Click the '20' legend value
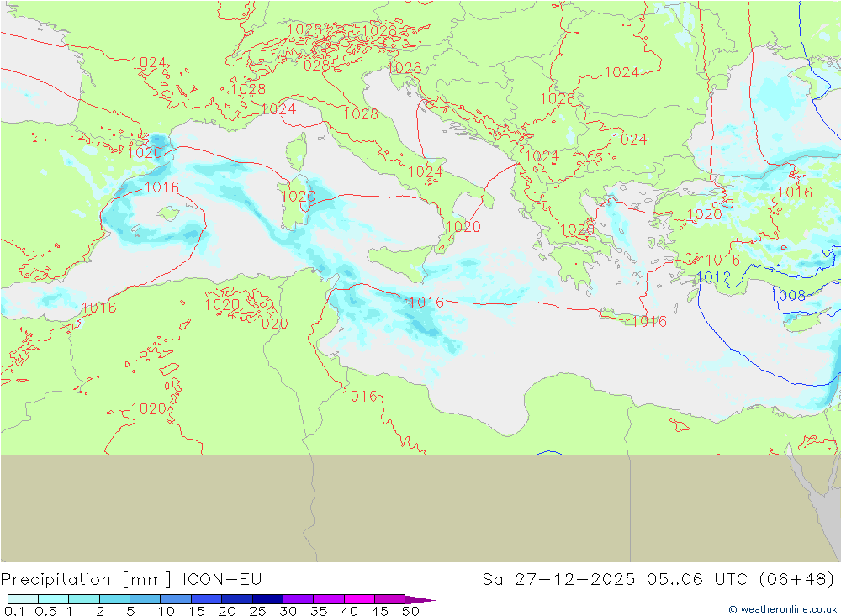The image size is (841, 616). click(227, 611)
